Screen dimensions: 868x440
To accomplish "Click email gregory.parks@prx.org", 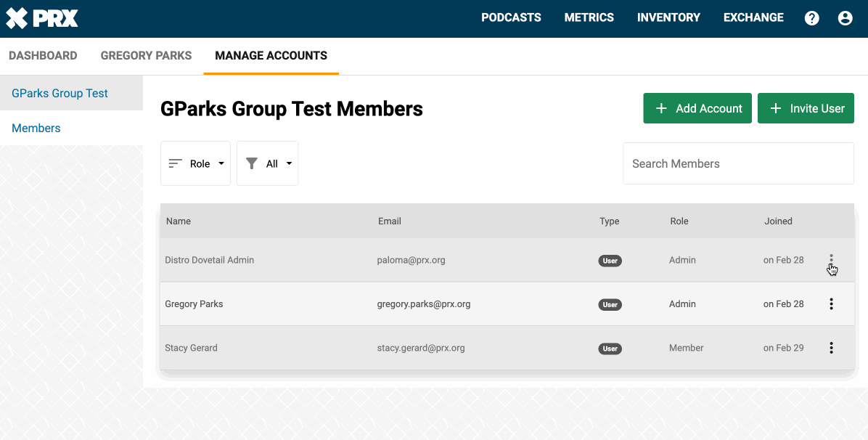I will tap(424, 303).
